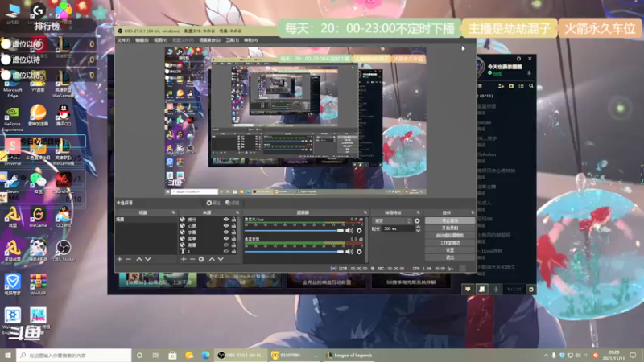Click add friend icon in League client
The height and width of the screenshot is (362, 644).
(x=501, y=86)
